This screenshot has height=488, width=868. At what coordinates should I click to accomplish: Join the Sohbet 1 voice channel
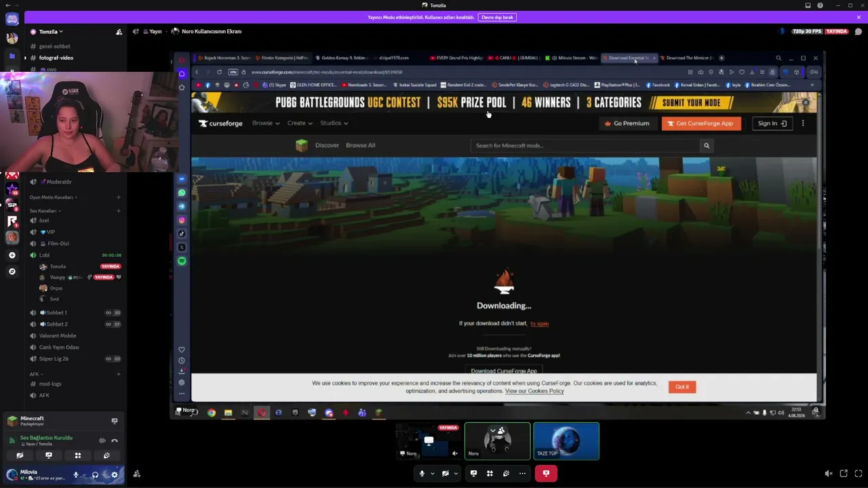click(56, 312)
